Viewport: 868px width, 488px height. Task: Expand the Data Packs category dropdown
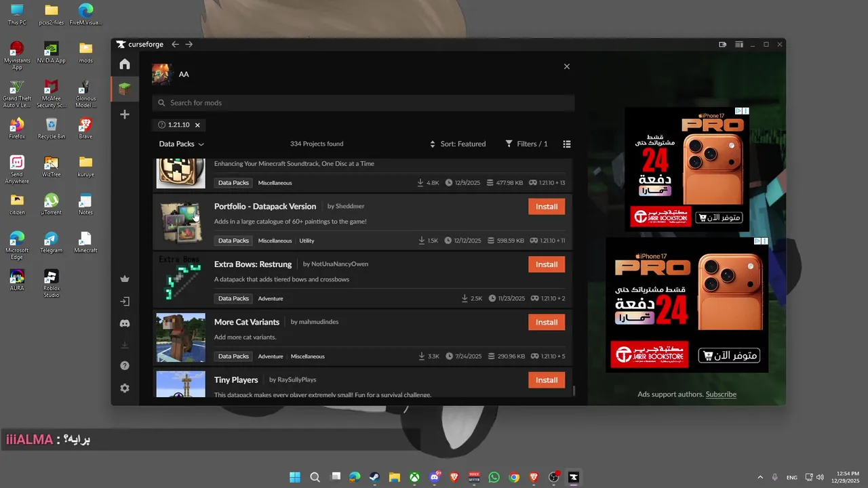[x=181, y=144]
